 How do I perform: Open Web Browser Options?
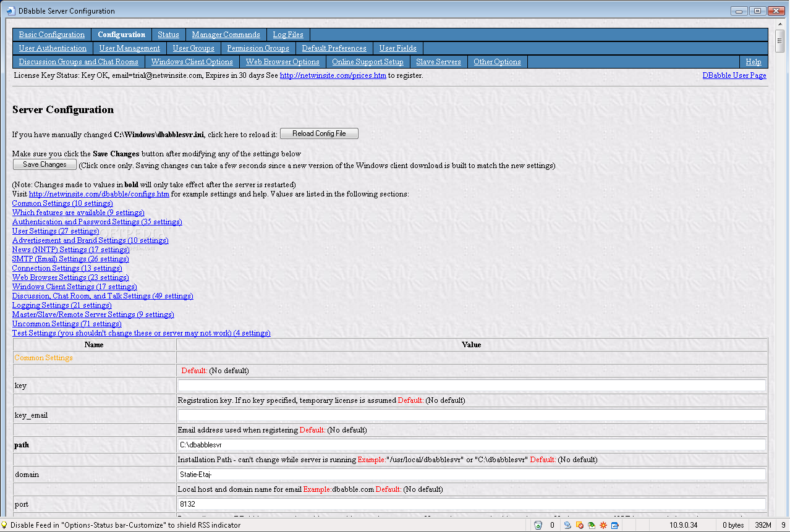(282, 62)
